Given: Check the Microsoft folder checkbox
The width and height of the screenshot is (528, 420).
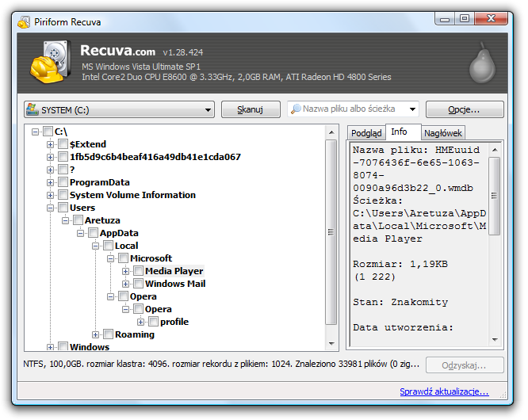Looking at the screenshot, I should pyautogui.click(x=123, y=258).
